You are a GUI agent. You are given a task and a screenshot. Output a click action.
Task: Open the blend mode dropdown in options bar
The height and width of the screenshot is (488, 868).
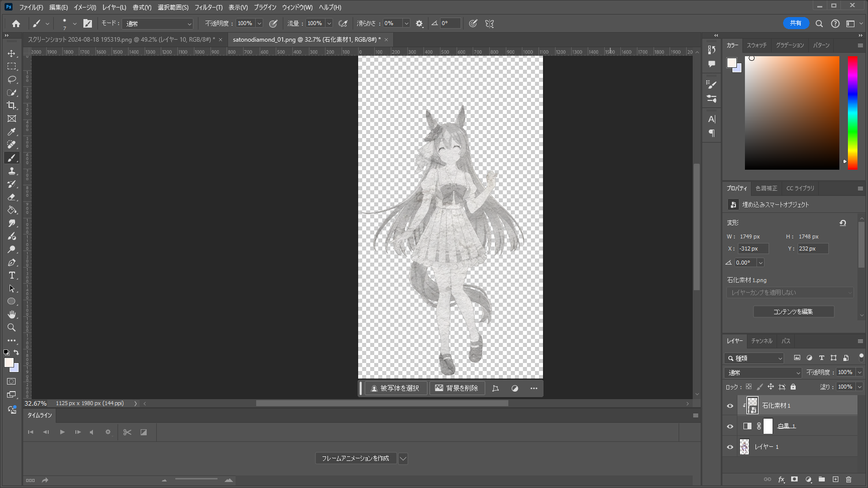(x=158, y=24)
